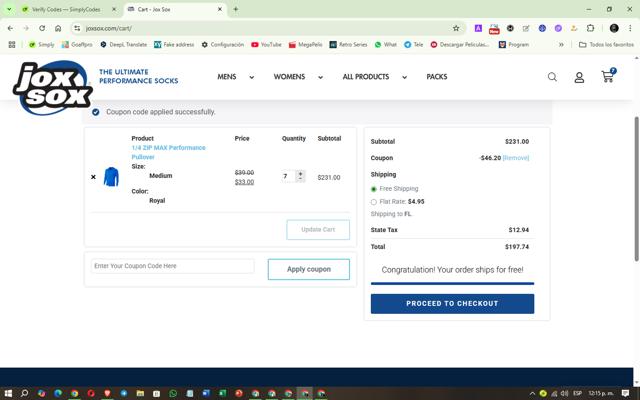Open Chrome's three-dot menu
Screen dimensions: 640x400
pos(630,28)
